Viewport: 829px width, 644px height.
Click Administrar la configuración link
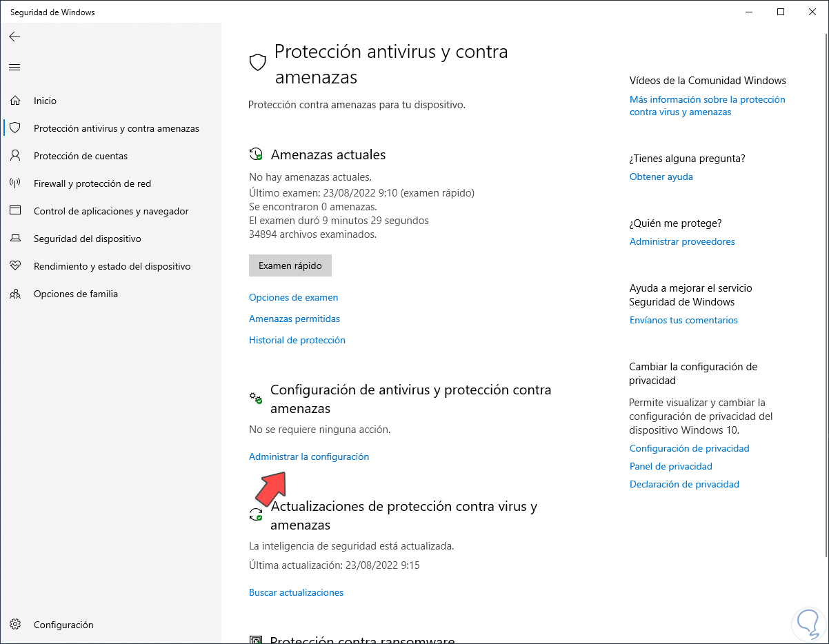(x=308, y=456)
